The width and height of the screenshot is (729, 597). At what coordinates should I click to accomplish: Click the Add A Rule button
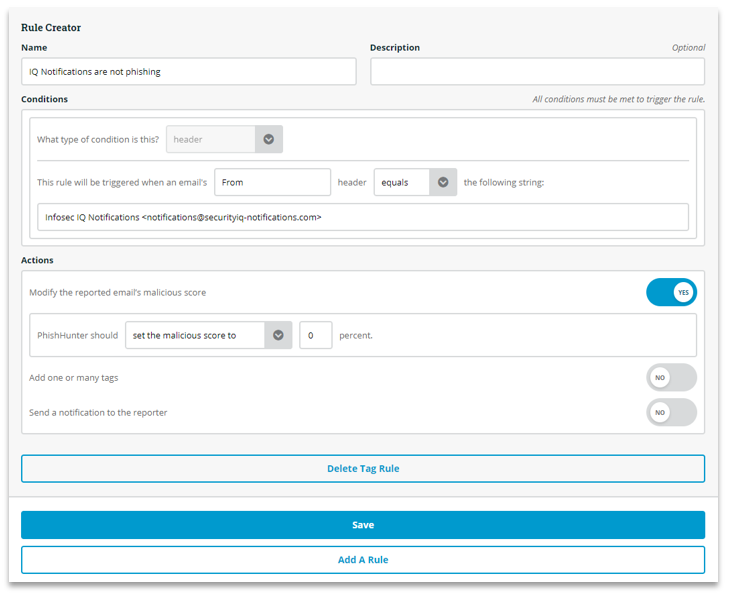pyautogui.click(x=363, y=560)
